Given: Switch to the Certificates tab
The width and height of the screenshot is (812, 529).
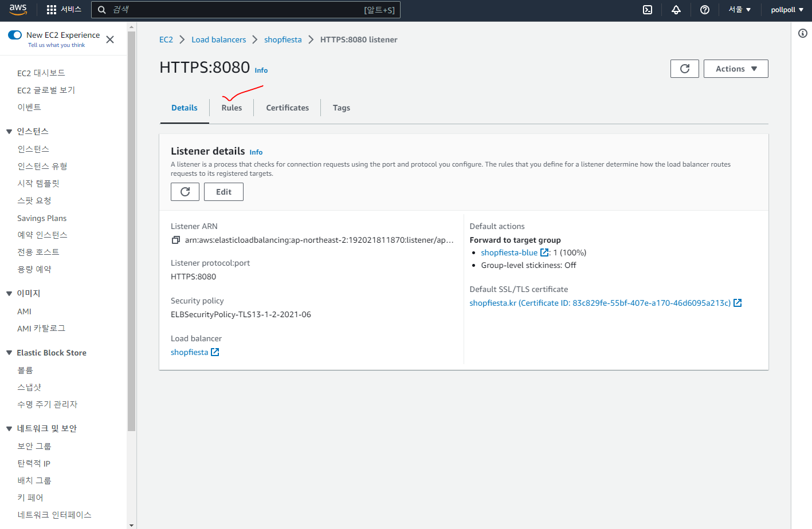Looking at the screenshot, I should coord(287,108).
